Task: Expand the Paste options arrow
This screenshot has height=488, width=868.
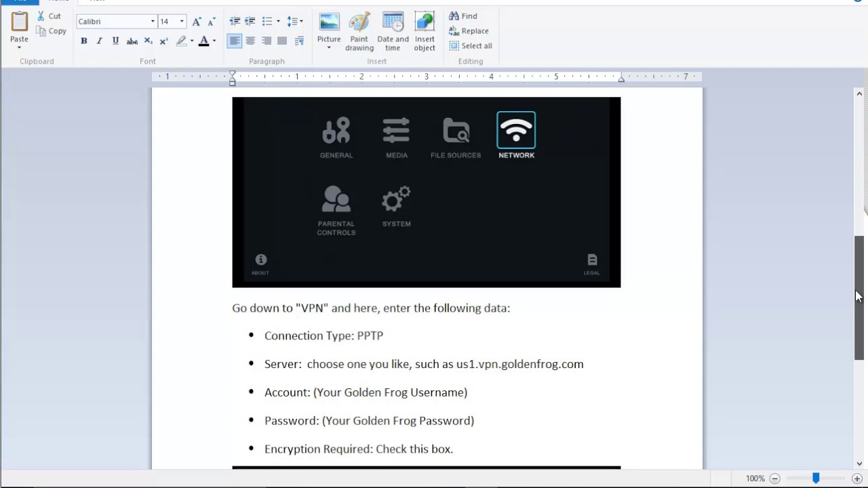Action: point(19,47)
